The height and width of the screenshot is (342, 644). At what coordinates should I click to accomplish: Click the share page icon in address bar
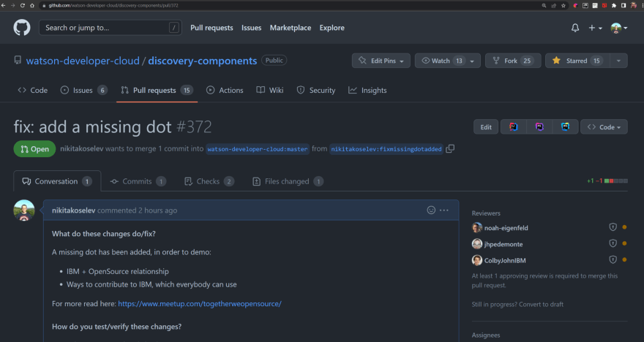point(554,5)
